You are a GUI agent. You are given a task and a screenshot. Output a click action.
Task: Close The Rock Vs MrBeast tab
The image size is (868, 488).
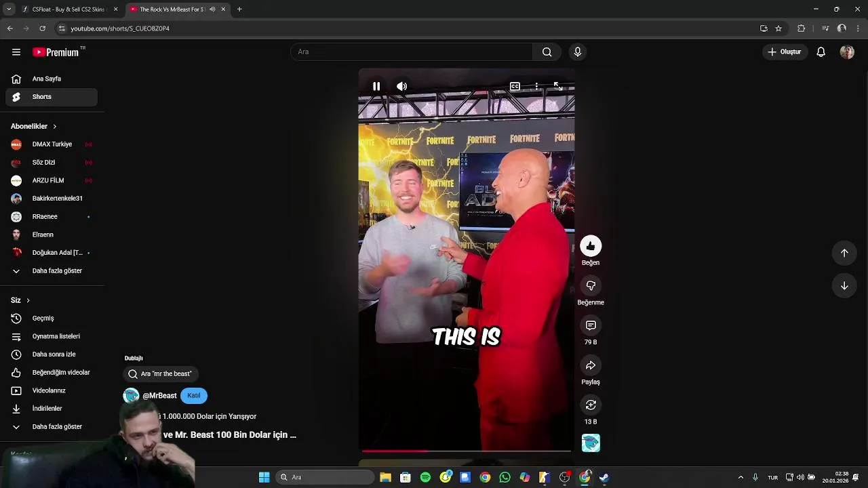click(223, 9)
